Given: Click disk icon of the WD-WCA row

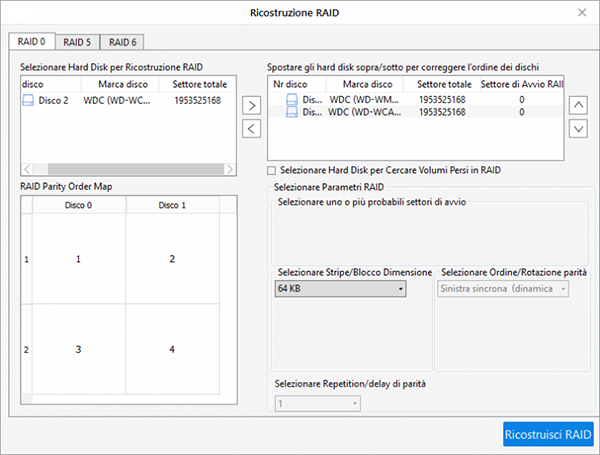Looking at the screenshot, I should (292, 112).
